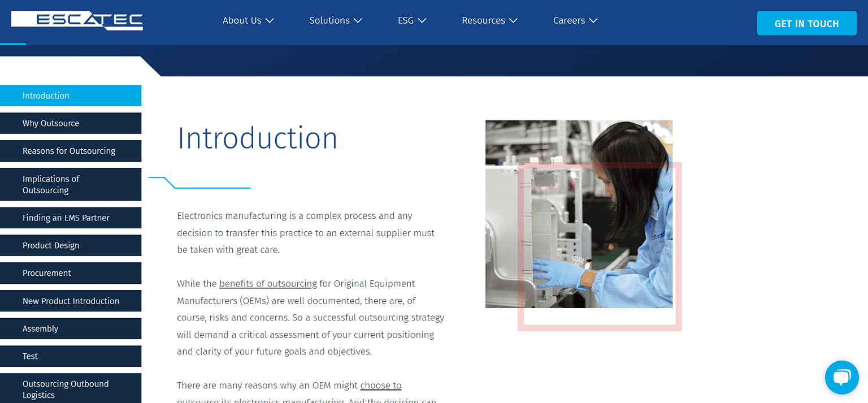Expand the Resources navigation menu
This screenshot has width=868, height=403.
click(x=489, y=20)
